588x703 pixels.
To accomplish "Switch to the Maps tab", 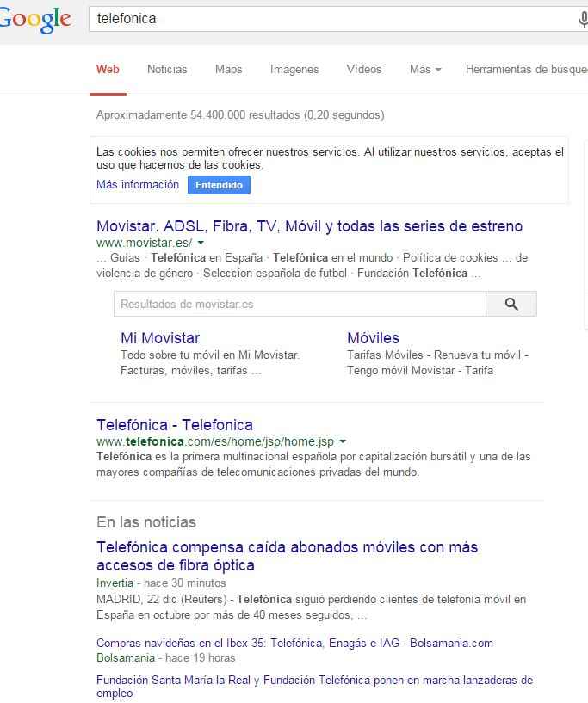I will (x=228, y=70).
